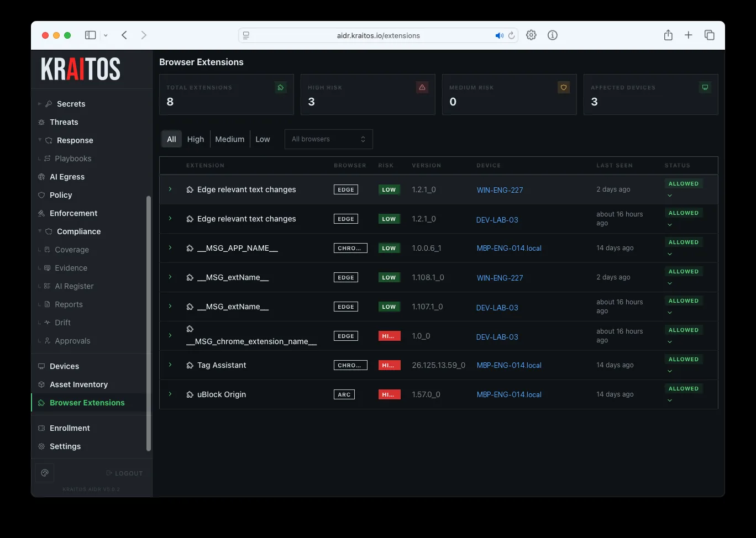Open the Policy shield icon

(x=41, y=195)
